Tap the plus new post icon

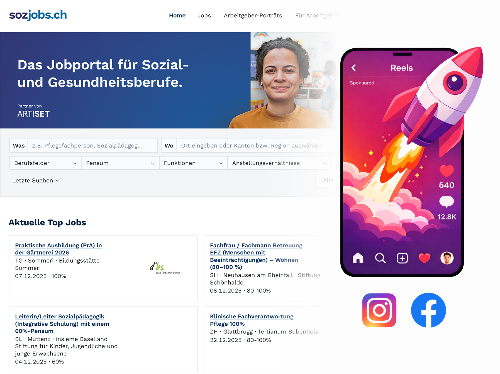click(x=402, y=258)
